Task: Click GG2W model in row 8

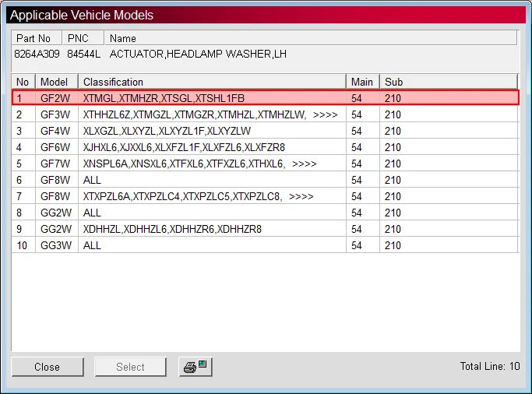Action: tap(56, 213)
